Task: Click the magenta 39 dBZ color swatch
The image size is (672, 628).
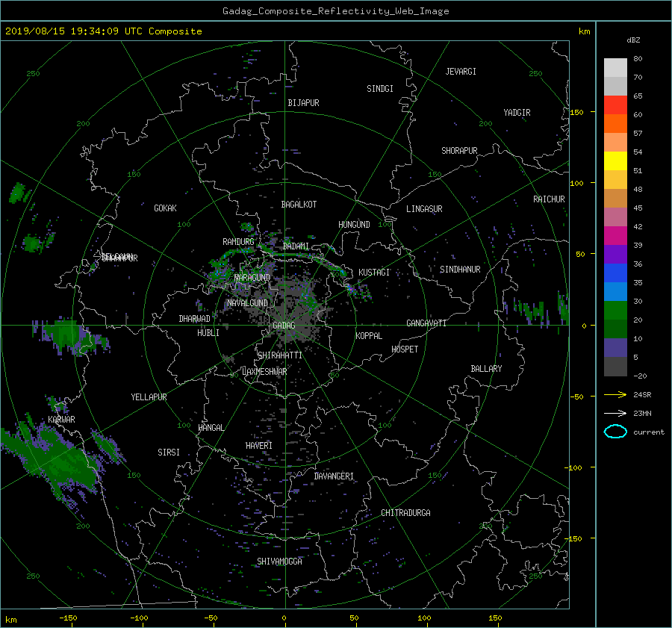Action: pos(615,236)
